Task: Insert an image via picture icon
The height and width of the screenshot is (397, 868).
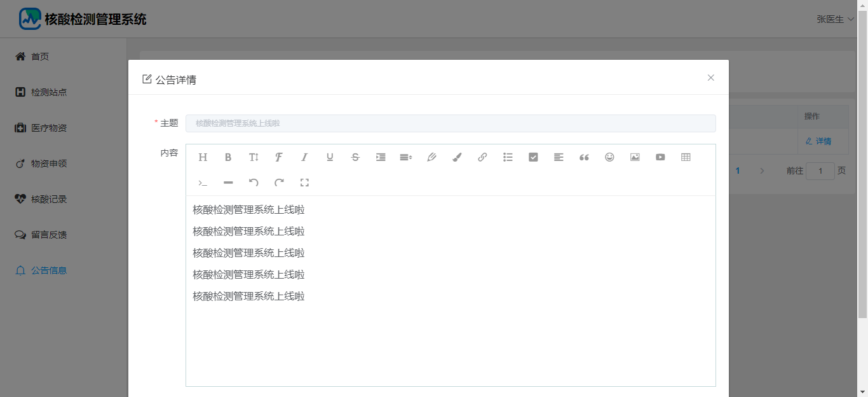Action: point(635,157)
